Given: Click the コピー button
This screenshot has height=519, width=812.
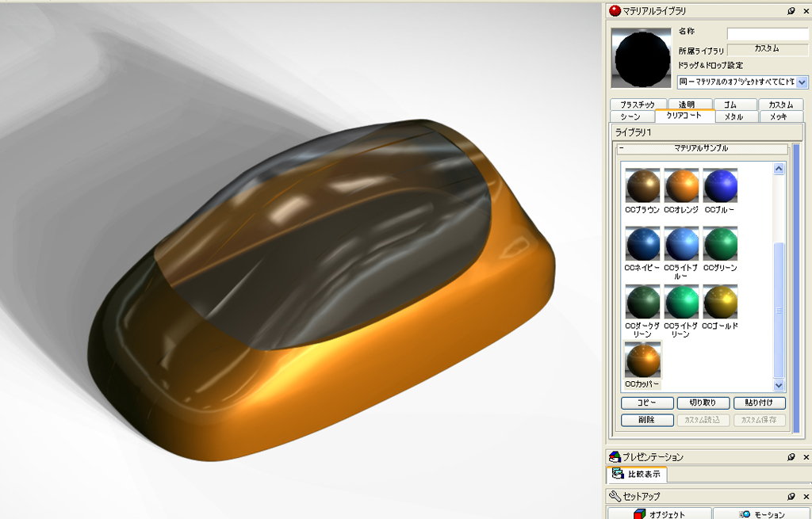Looking at the screenshot, I should 647,403.
